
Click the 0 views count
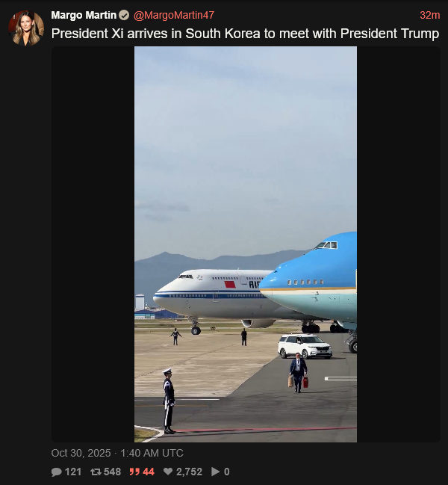(227, 472)
